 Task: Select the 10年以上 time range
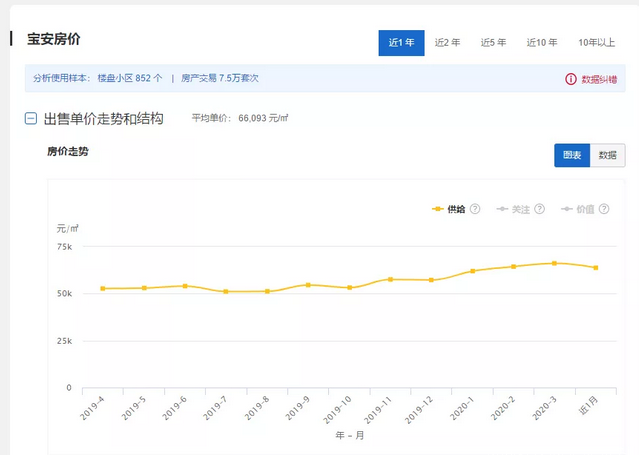[596, 43]
